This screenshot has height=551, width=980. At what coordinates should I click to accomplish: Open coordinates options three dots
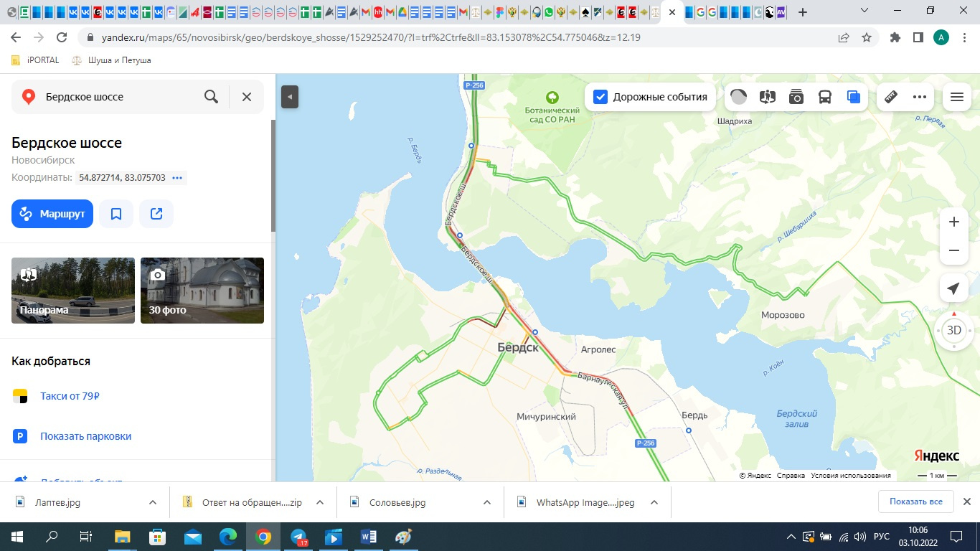pos(178,178)
